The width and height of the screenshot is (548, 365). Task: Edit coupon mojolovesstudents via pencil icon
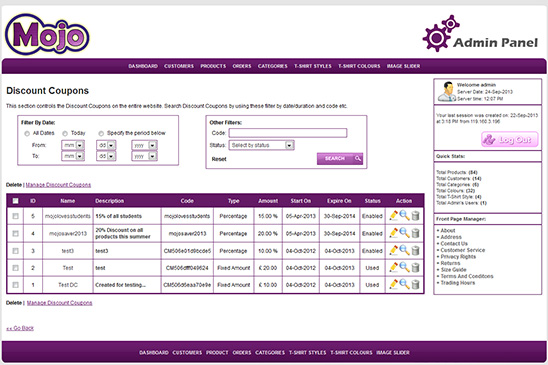point(394,216)
